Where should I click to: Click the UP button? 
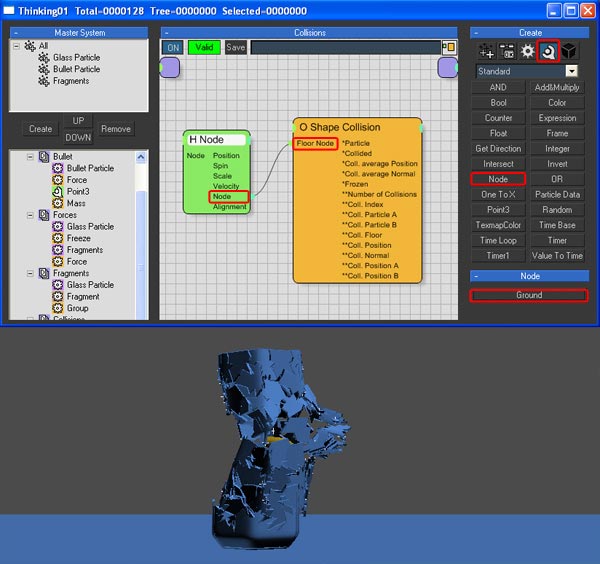[78, 121]
